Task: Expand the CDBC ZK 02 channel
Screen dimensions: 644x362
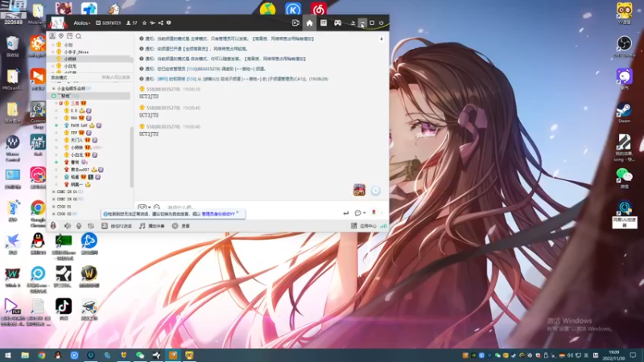Action: coord(53,199)
